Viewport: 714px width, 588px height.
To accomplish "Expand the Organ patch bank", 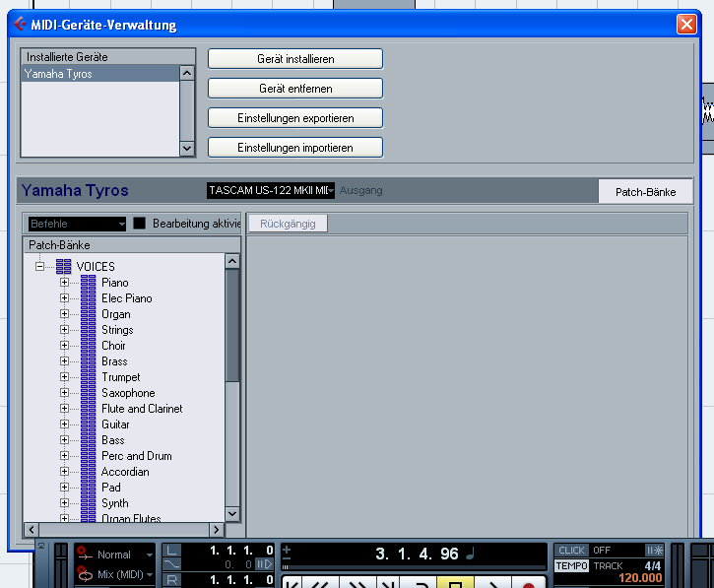I will [x=64, y=314].
